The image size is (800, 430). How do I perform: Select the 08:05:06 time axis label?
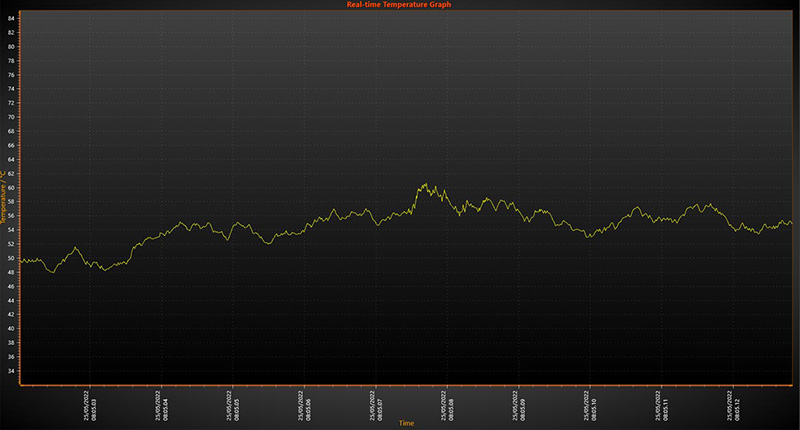click(305, 406)
